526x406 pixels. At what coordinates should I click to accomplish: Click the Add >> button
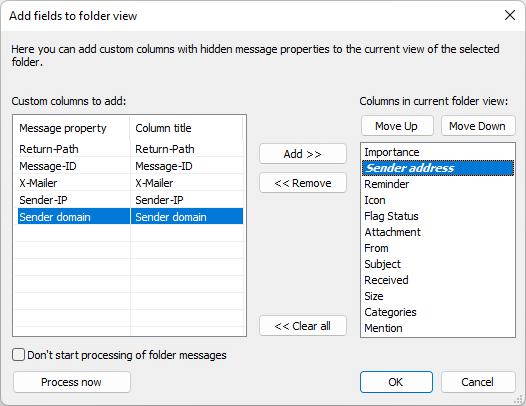303,154
